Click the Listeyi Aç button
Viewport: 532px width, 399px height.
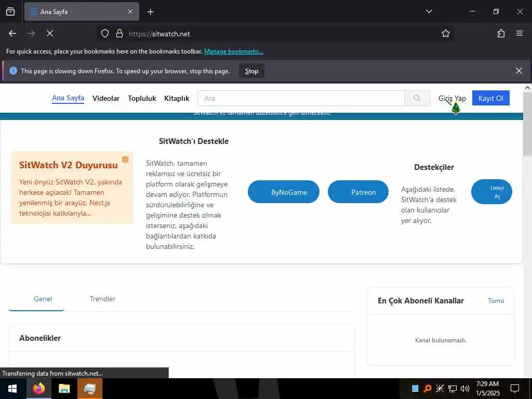491,192
